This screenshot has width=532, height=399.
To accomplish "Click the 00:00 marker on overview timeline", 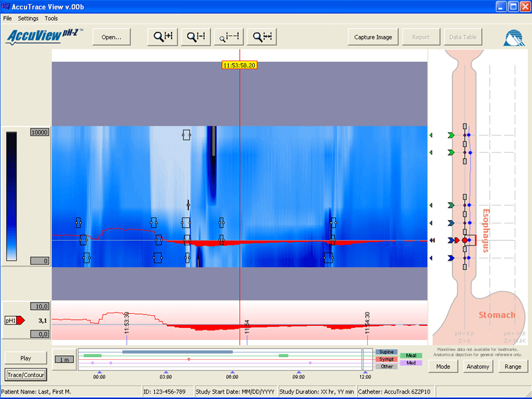I will click(x=99, y=376).
